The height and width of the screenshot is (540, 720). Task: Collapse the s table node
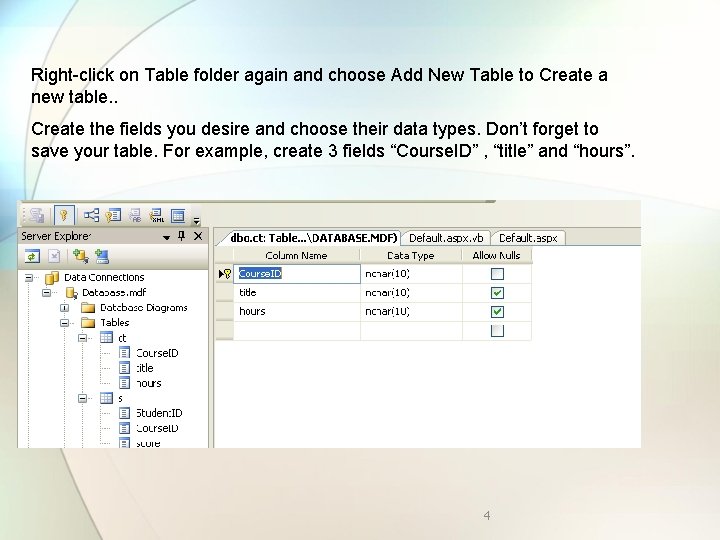(x=83, y=398)
